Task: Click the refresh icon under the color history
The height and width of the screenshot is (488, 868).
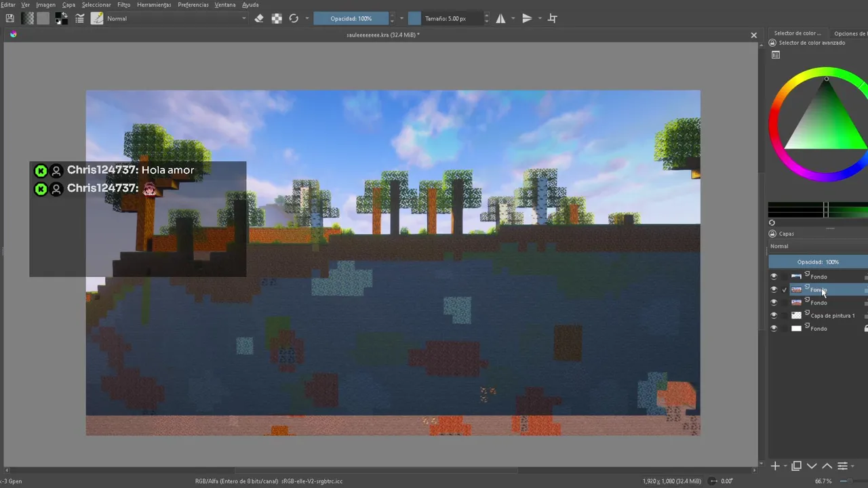Action: 772,222
